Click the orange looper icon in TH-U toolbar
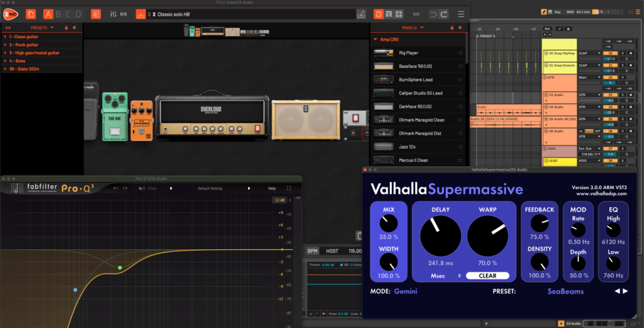The image size is (644, 328). (96, 14)
